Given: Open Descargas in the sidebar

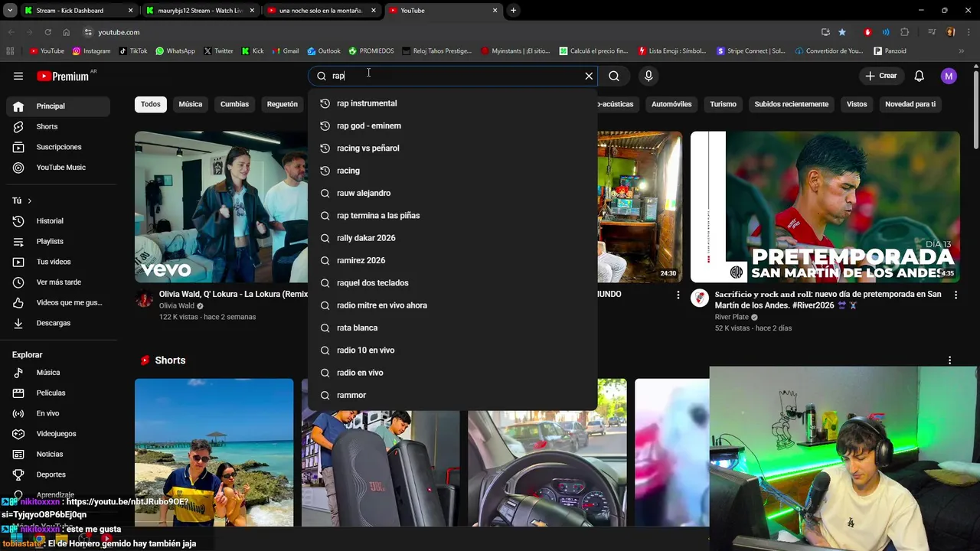Looking at the screenshot, I should (58, 323).
